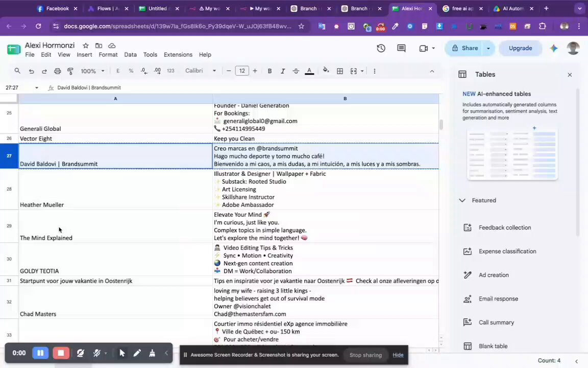This screenshot has height=368, width=588.
Task: Collapse the Featured section
Action: [462, 200]
